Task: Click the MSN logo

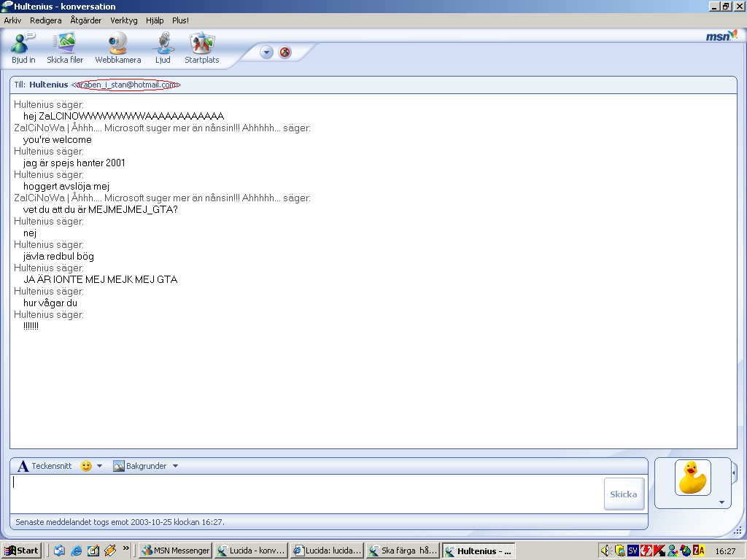Action: pyautogui.click(x=721, y=36)
